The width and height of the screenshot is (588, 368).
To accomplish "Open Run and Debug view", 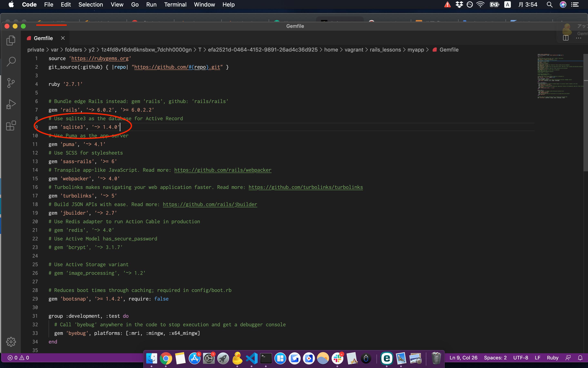I will [11, 104].
